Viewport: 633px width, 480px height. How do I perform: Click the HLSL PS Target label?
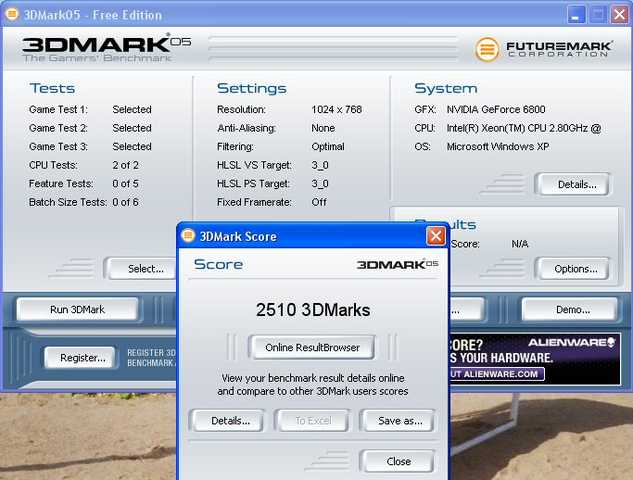point(254,184)
